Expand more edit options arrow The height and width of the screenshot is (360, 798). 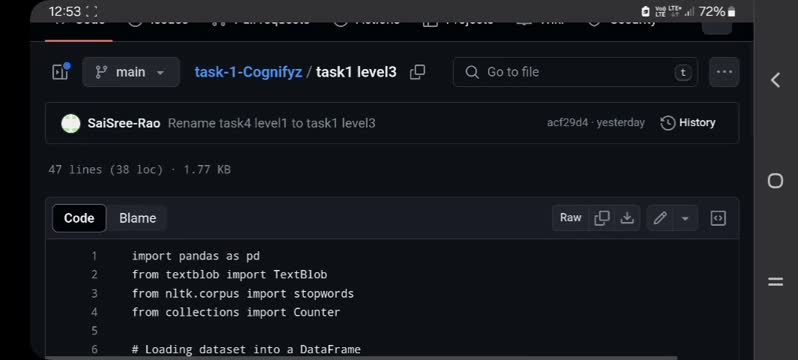tap(685, 218)
